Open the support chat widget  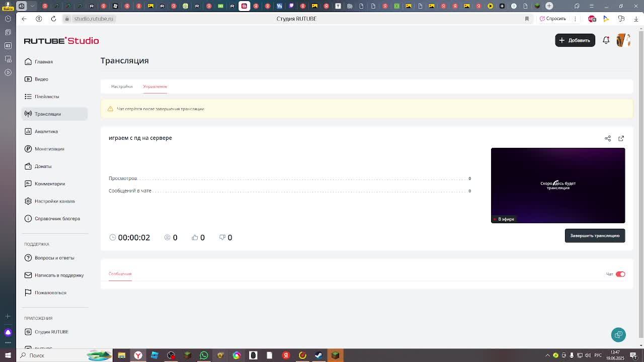click(618, 335)
